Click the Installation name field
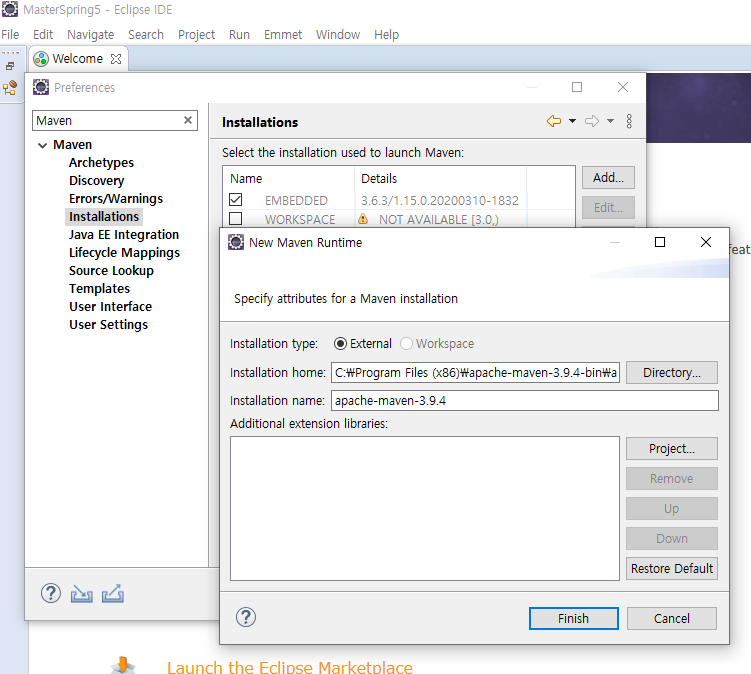This screenshot has height=674, width=751. (524, 400)
